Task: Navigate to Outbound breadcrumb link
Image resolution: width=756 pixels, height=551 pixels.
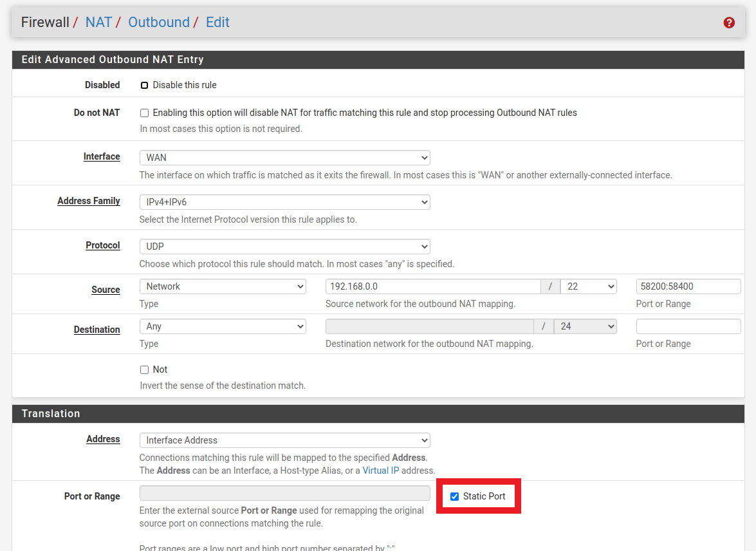Action: click(x=158, y=23)
